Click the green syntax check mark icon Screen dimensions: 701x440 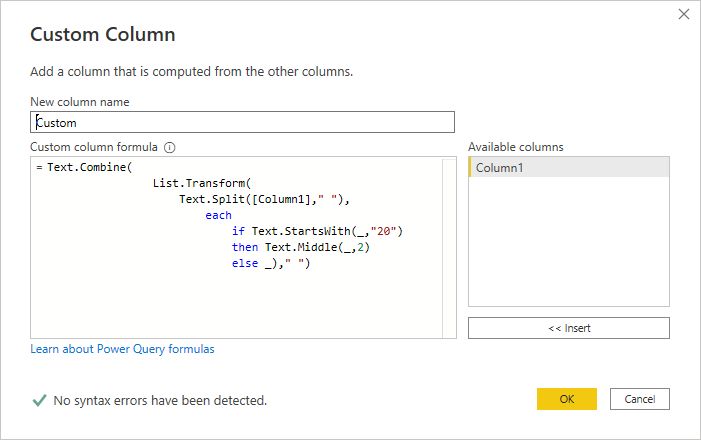point(39,400)
